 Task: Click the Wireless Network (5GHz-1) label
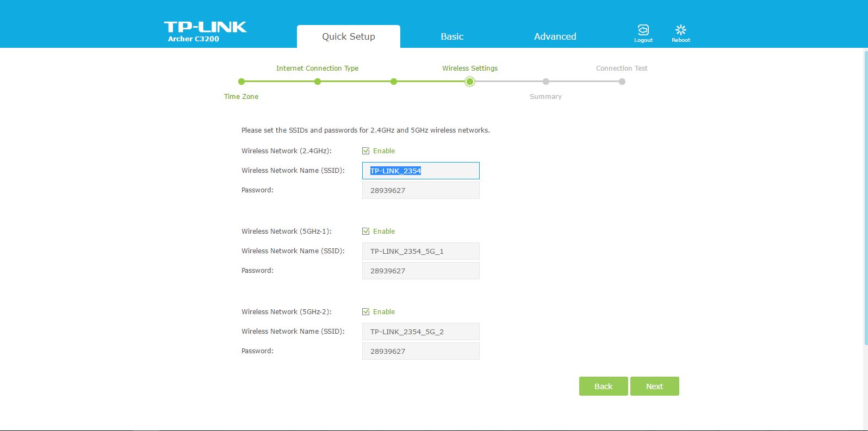287,232
